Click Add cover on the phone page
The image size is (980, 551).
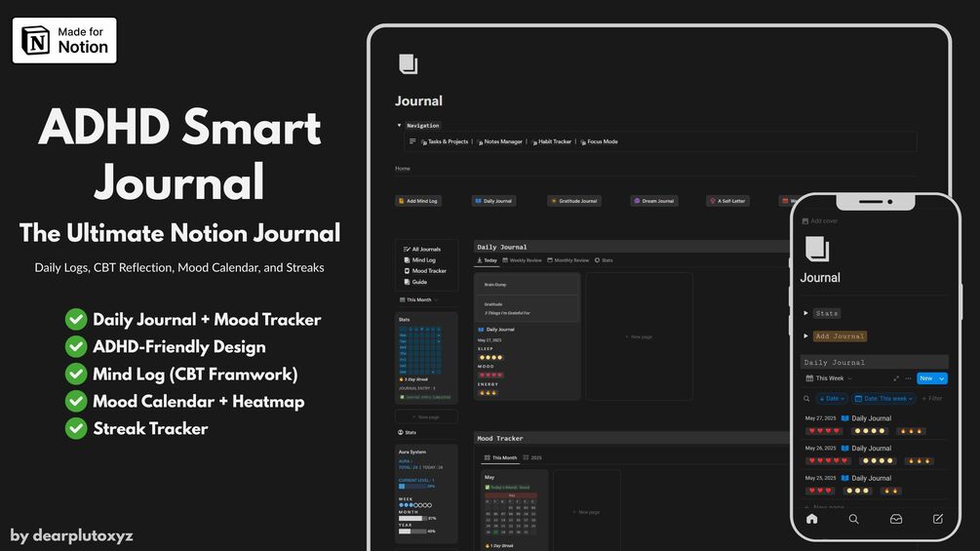[x=820, y=221]
